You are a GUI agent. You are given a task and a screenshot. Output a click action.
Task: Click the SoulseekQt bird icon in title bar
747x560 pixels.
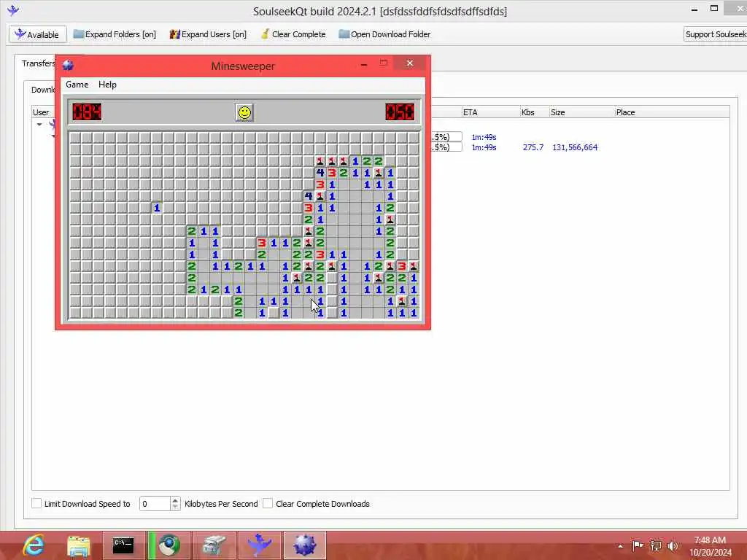coord(13,9)
